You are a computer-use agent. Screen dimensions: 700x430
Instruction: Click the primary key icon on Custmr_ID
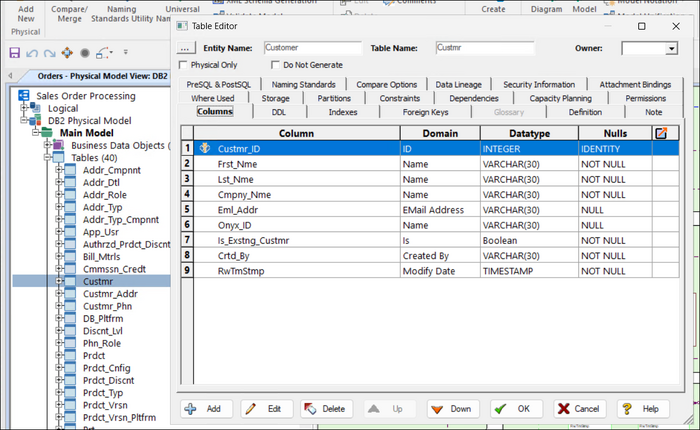[x=205, y=148]
